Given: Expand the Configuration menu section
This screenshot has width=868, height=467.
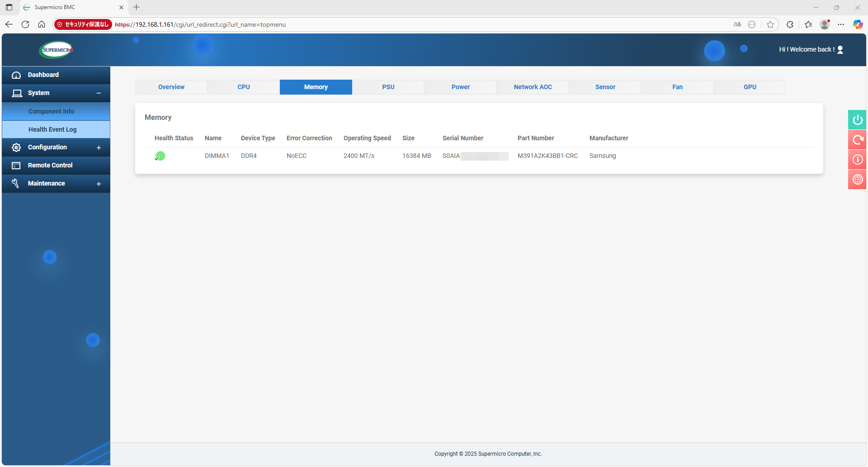Looking at the screenshot, I should pyautogui.click(x=99, y=148).
